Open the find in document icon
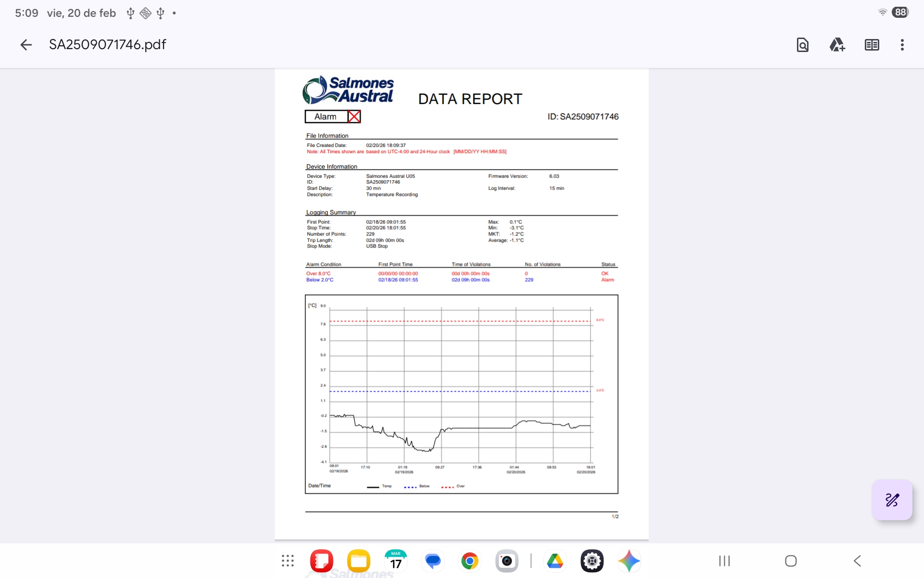 pos(802,45)
